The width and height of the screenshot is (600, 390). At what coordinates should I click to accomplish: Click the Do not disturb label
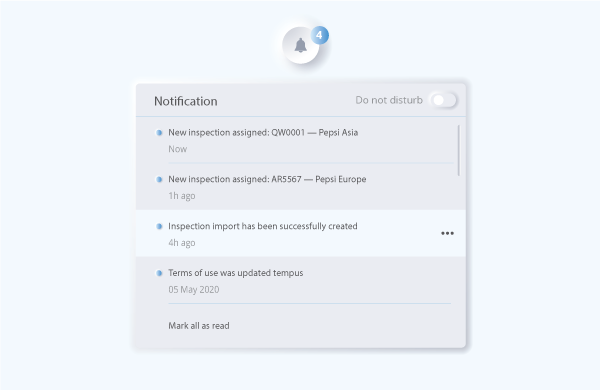pyautogui.click(x=389, y=100)
